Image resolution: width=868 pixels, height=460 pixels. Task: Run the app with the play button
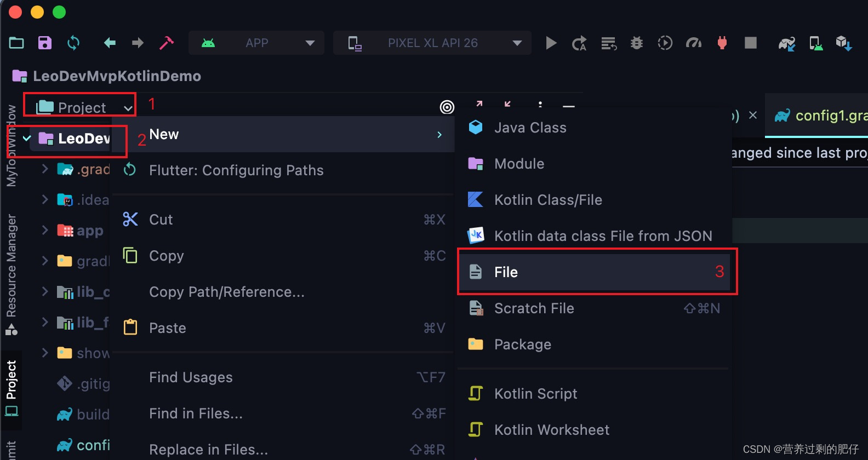point(551,43)
